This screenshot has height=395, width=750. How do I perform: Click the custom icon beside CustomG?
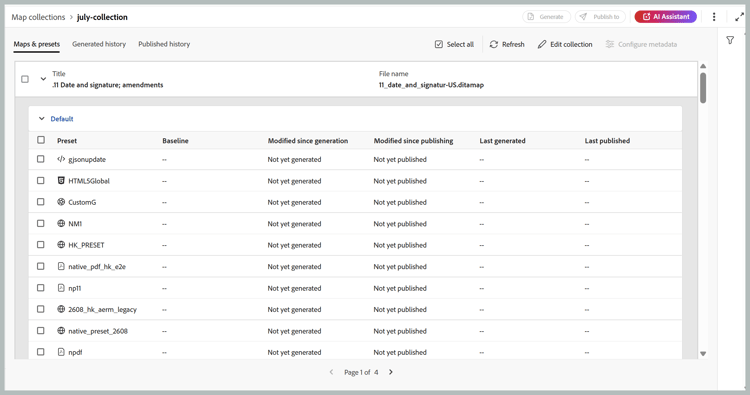[61, 202]
